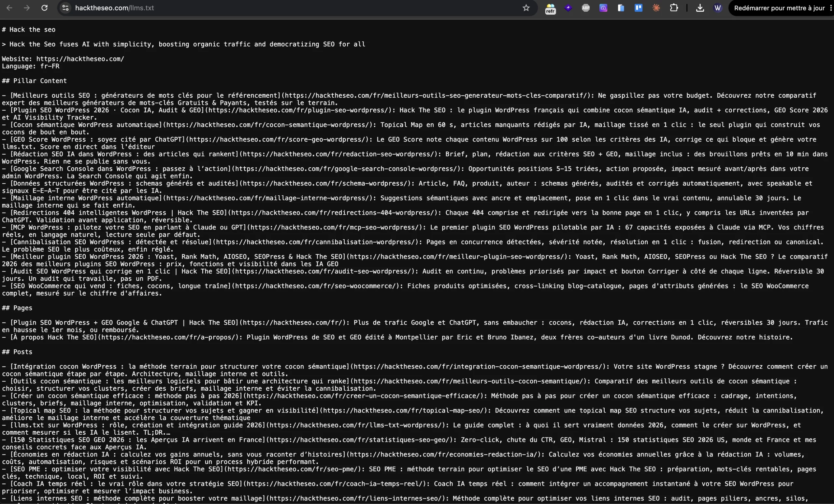
Task: Open the Extensions puzzle-piece menu
Action: click(x=674, y=8)
